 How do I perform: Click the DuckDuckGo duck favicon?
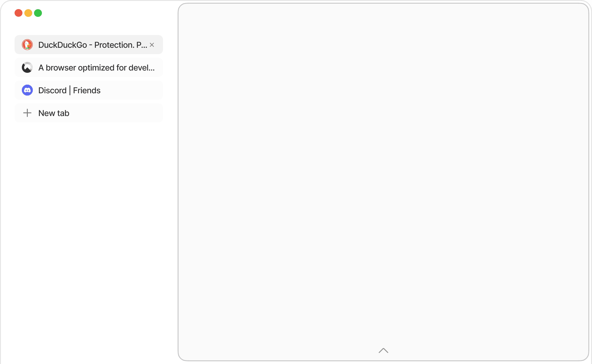point(27,45)
